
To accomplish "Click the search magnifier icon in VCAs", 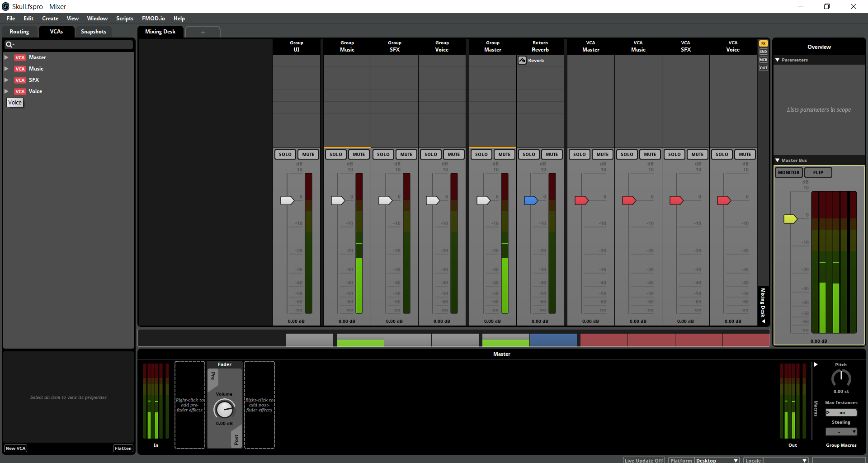I will point(9,44).
